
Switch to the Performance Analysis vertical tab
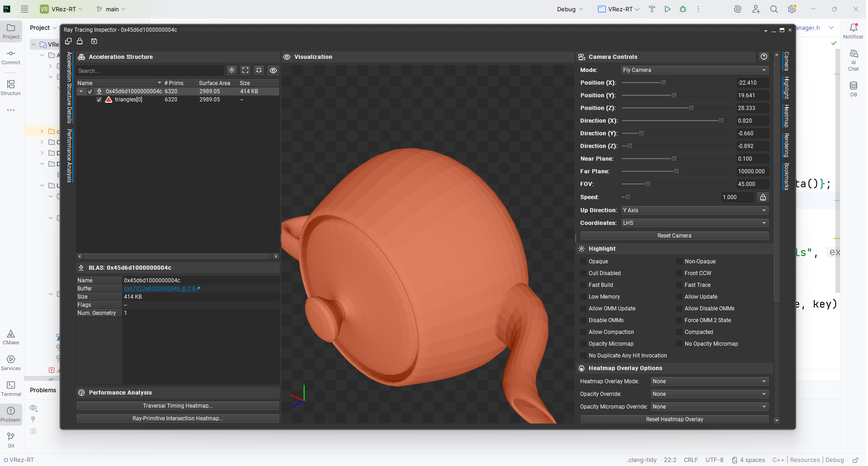coord(69,156)
